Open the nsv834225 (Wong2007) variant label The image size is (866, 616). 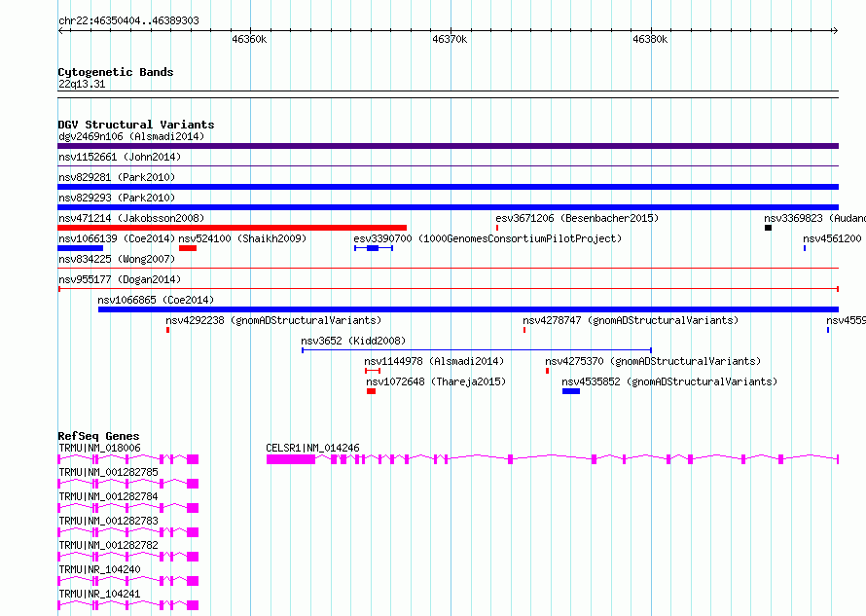pos(117,259)
